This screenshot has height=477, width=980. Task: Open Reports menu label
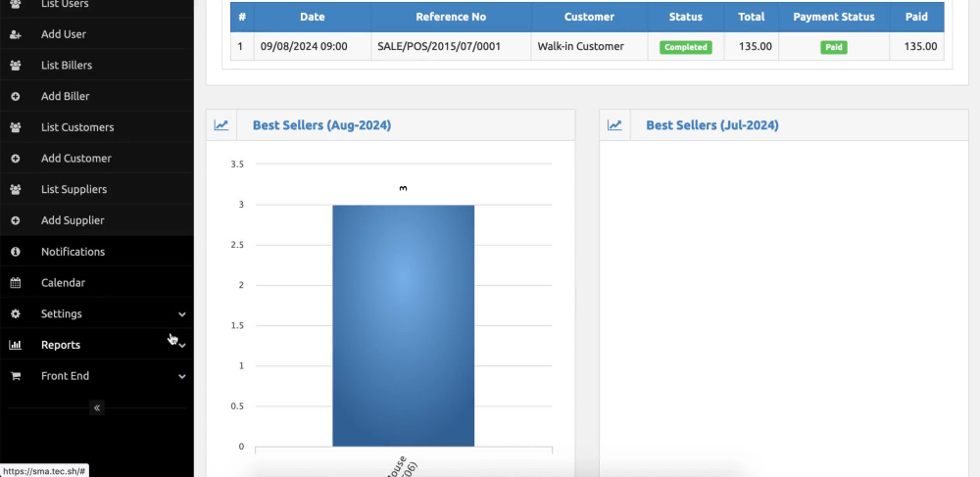click(61, 345)
